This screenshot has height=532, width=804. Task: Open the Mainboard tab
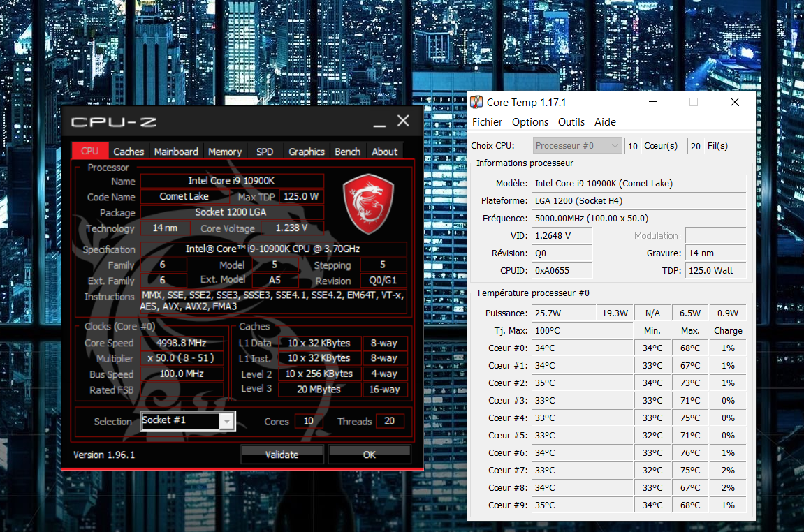pos(176,152)
